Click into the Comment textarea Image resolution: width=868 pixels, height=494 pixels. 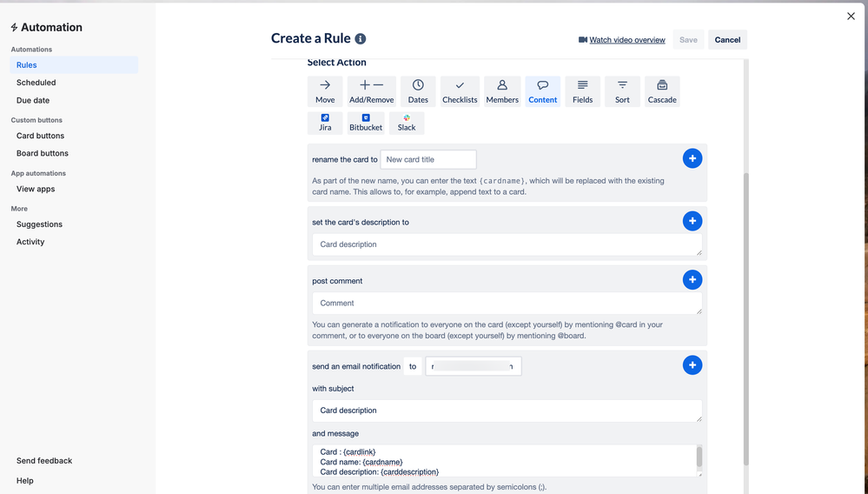pyautogui.click(x=507, y=303)
